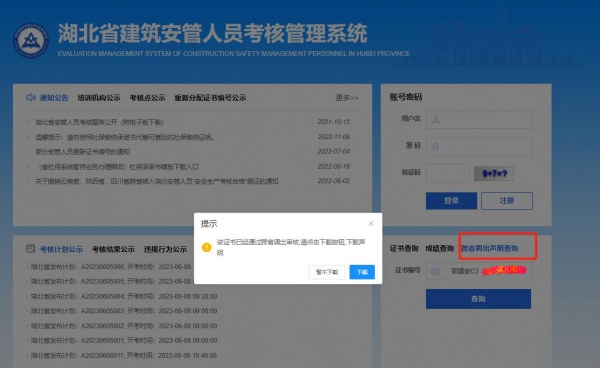600x368 pixels.
Task: Open the 社保承诺书模板下载入口 notice
Action: pos(117,167)
